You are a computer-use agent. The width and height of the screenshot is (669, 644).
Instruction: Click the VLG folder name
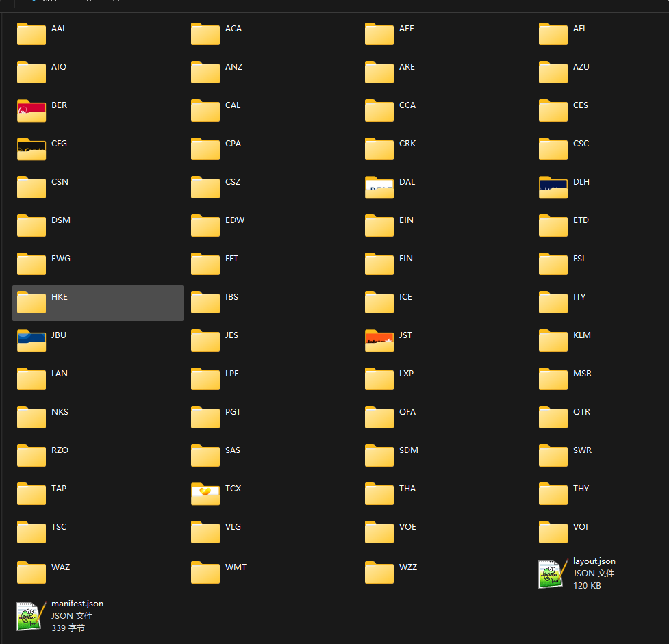click(233, 527)
